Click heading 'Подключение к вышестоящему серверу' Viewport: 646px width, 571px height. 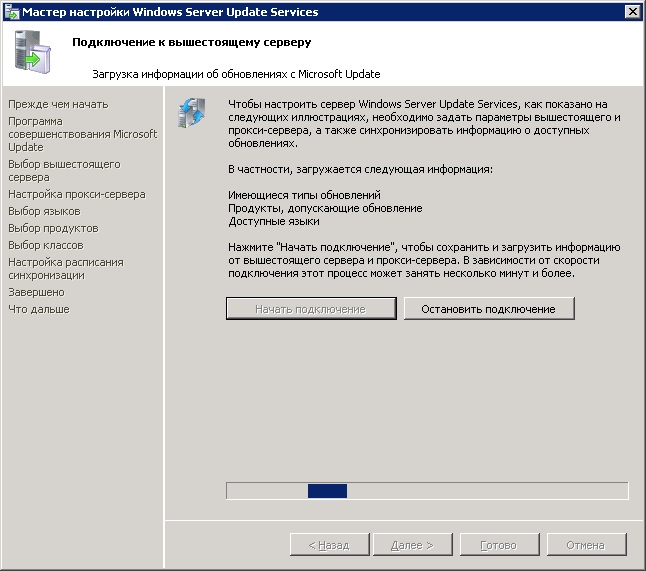pos(192,42)
